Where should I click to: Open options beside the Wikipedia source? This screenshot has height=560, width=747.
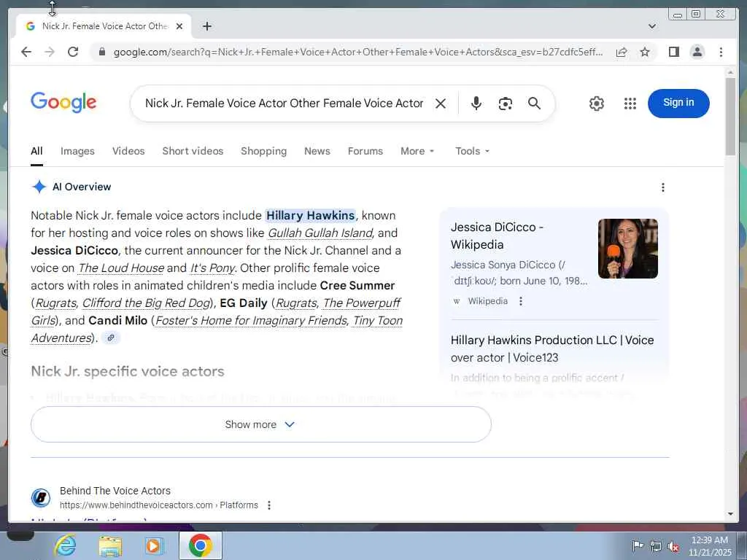[x=521, y=301]
